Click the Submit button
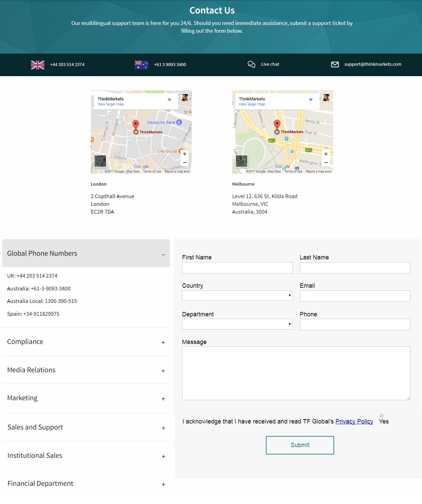This screenshot has height=504, width=422. (x=300, y=445)
